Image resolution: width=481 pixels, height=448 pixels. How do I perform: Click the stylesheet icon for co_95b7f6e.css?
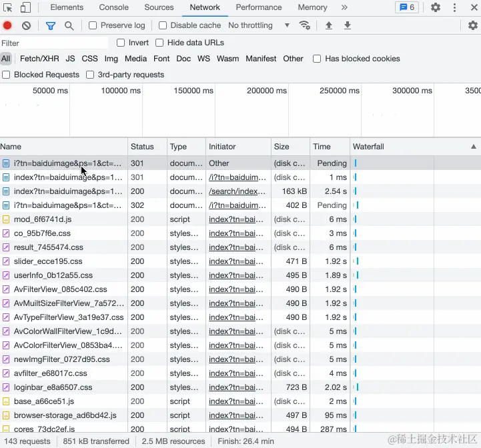6,233
